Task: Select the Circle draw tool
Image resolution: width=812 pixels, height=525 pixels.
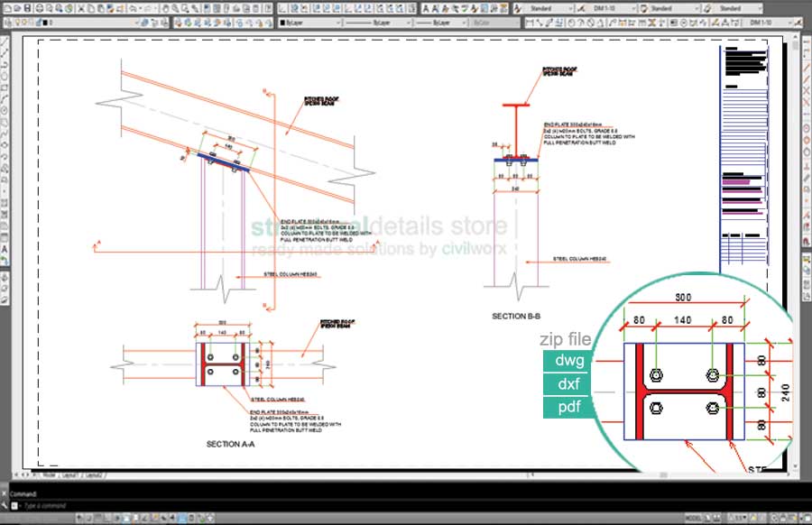Action: pyautogui.click(x=5, y=111)
